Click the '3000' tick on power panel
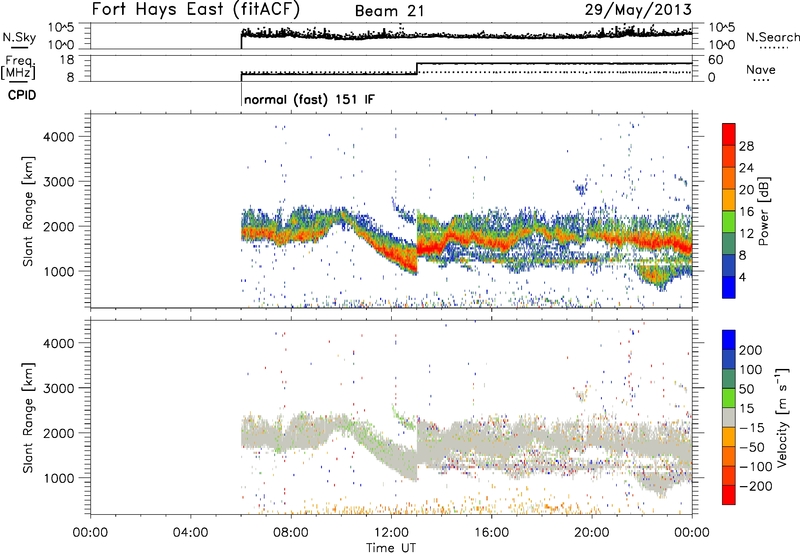The height and width of the screenshot is (554, 800). pos(58,182)
